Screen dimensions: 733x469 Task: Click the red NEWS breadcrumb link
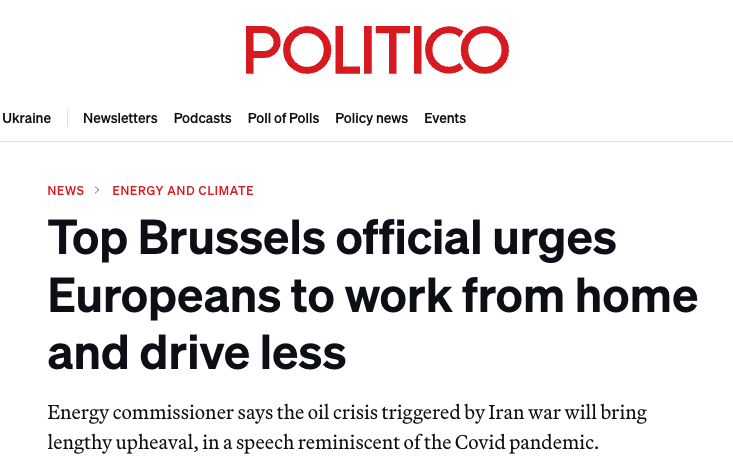[x=66, y=190]
